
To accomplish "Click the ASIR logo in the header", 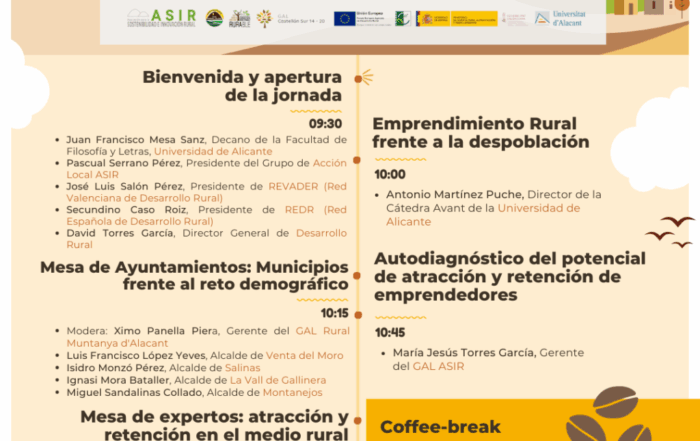I will point(162,18).
